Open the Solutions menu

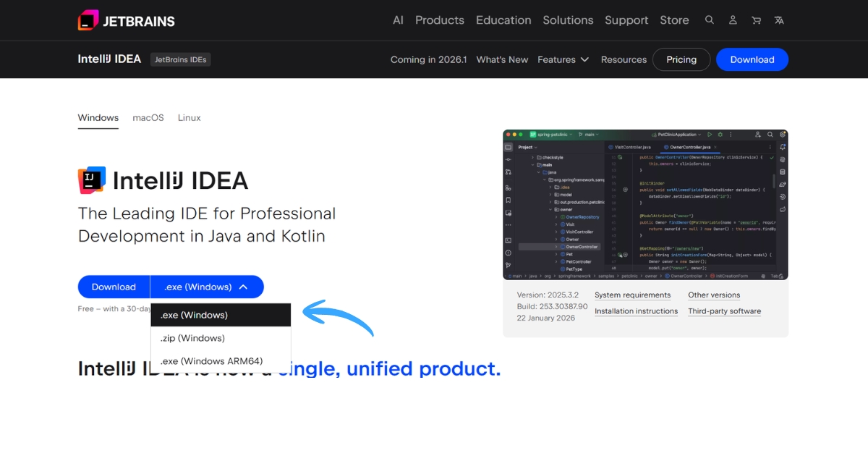click(568, 20)
